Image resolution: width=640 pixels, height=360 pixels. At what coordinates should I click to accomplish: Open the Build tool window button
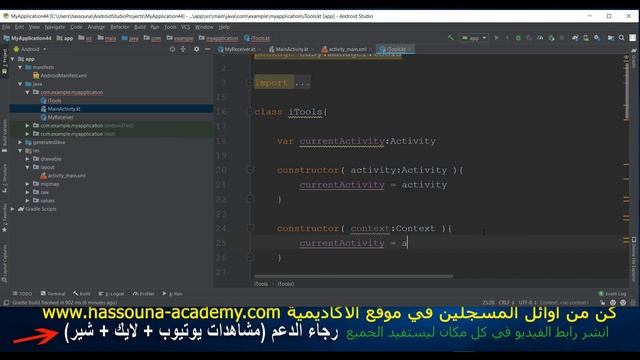(x=82, y=293)
